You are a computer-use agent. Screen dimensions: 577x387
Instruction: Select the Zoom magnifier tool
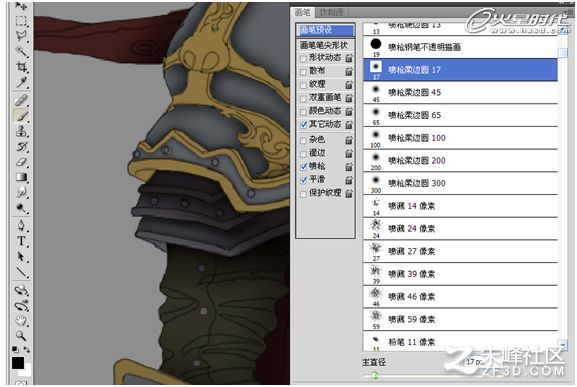pyautogui.click(x=21, y=335)
